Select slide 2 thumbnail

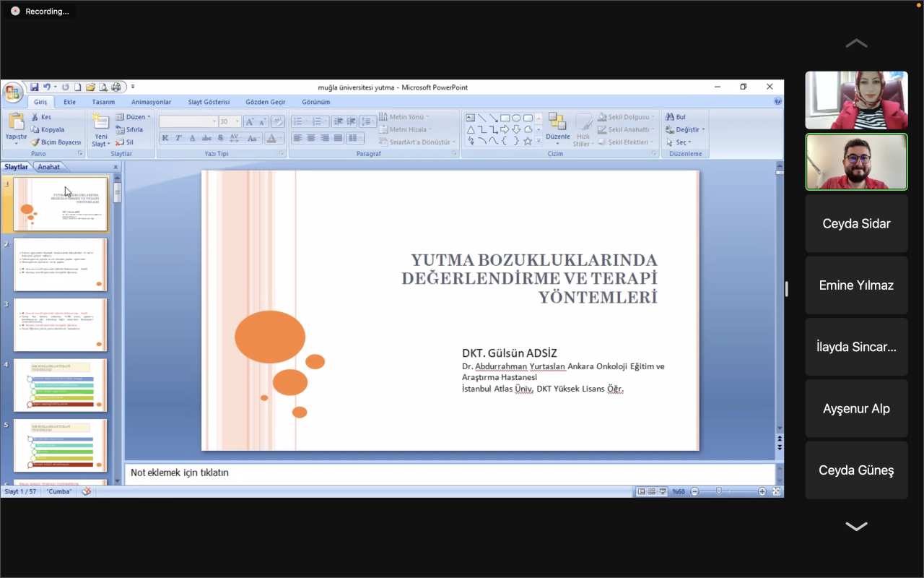[60, 264]
